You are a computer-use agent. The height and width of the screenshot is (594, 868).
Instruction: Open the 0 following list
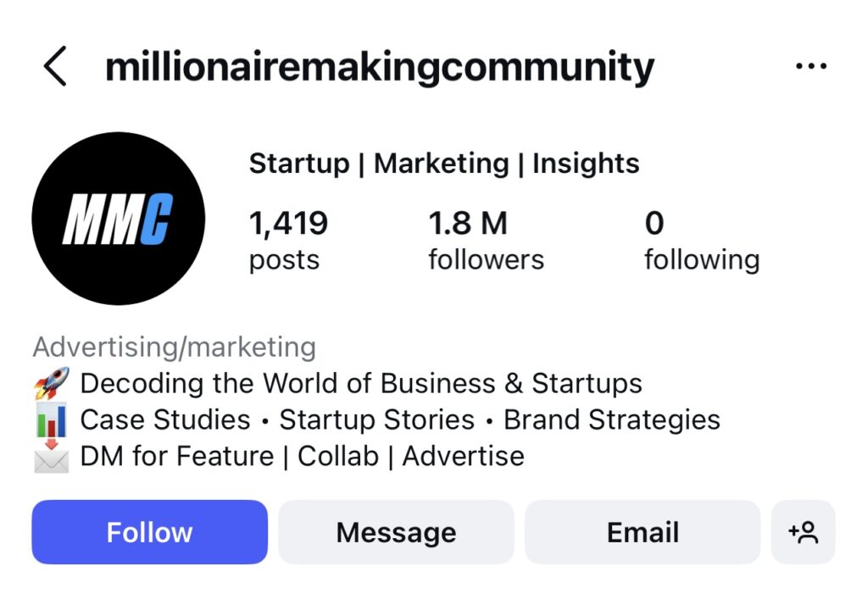tap(701, 241)
